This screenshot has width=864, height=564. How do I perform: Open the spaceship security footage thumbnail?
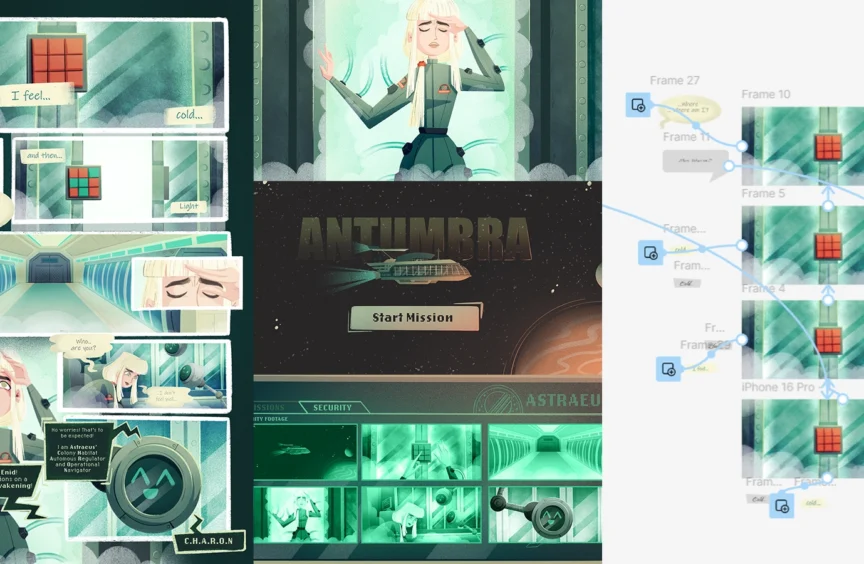click(x=306, y=452)
